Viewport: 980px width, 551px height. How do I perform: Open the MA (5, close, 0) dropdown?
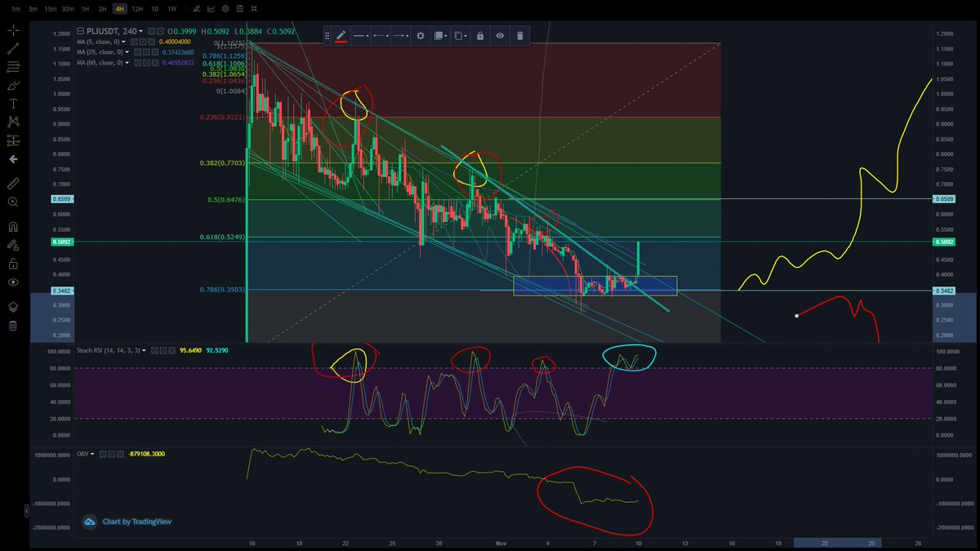click(123, 42)
